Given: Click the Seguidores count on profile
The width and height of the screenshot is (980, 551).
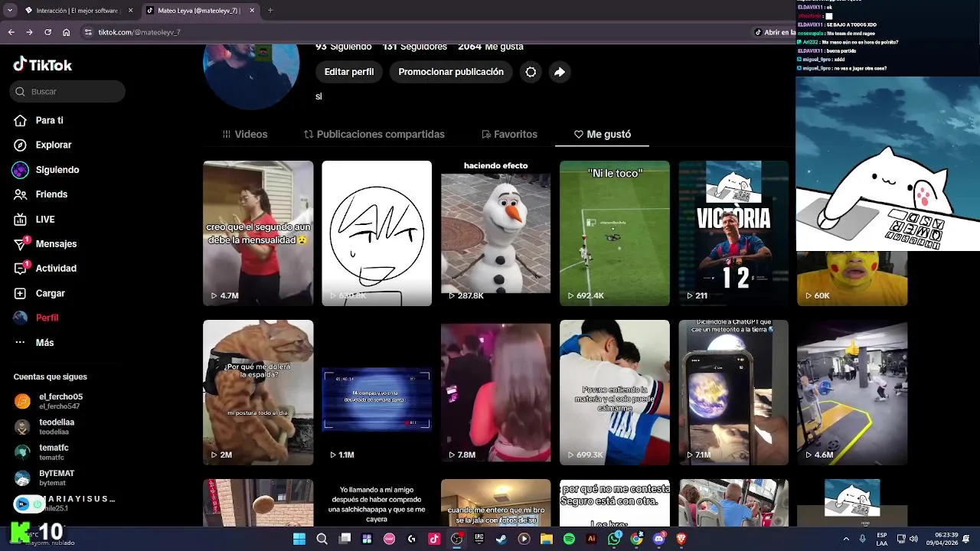Looking at the screenshot, I should [x=414, y=47].
